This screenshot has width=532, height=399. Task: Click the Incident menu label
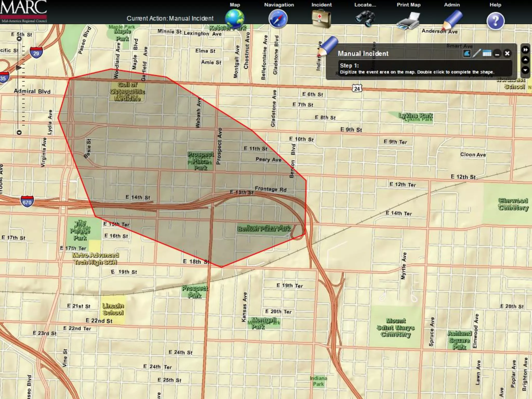[x=322, y=5]
